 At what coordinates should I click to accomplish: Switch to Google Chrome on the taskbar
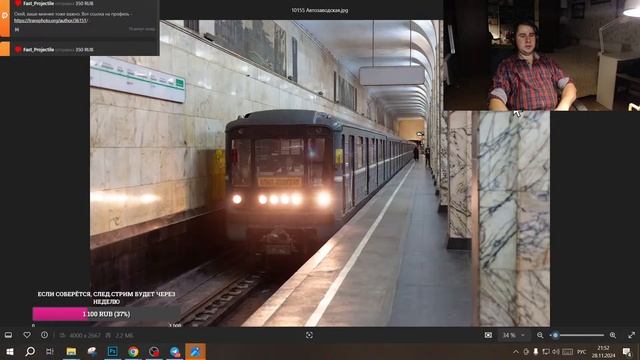click(x=133, y=351)
